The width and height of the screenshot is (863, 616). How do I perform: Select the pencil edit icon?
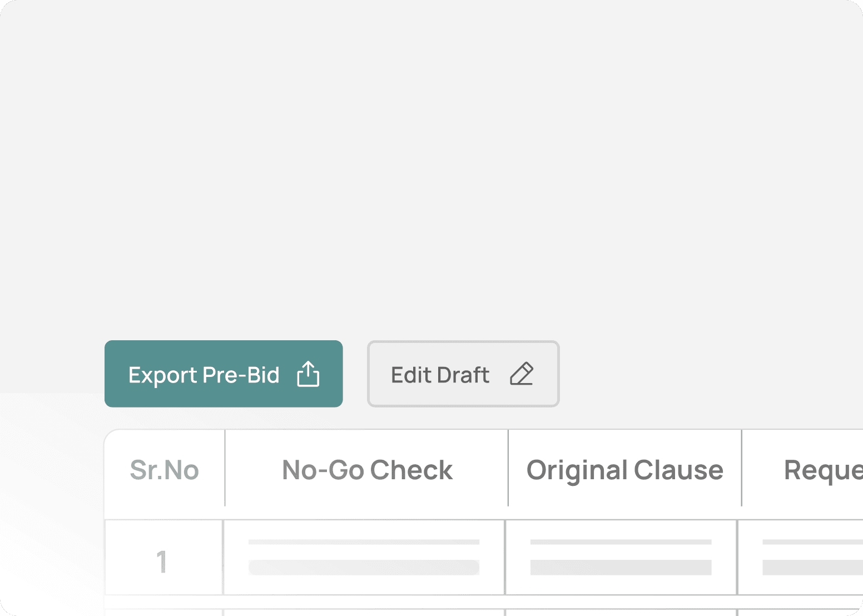[x=522, y=374]
